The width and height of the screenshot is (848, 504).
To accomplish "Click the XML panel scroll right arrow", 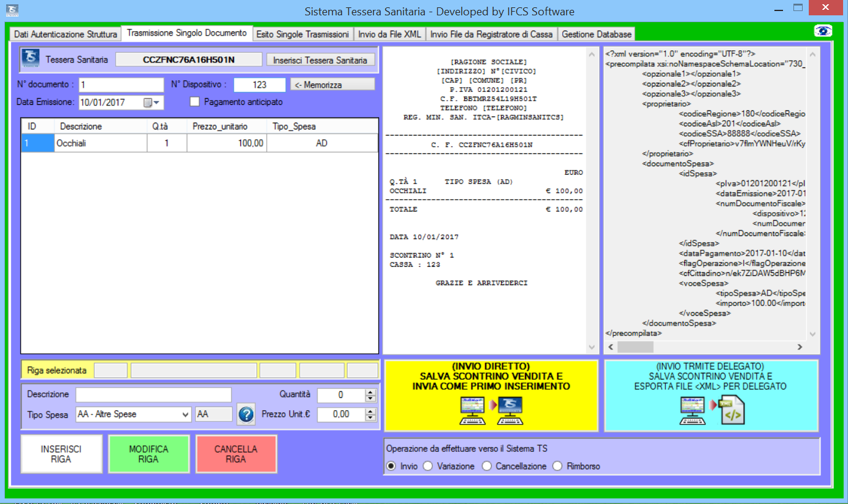I will coord(800,347).
